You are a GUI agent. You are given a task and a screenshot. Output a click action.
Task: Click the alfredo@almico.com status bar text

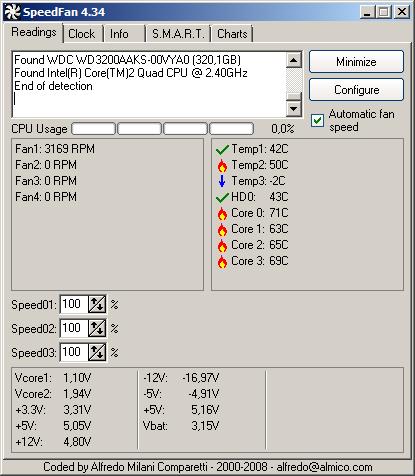click(x=324, y=467)
